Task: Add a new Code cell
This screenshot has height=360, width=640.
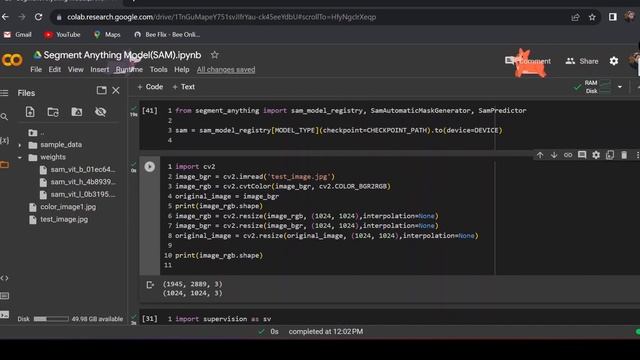Action: [150, 87]
